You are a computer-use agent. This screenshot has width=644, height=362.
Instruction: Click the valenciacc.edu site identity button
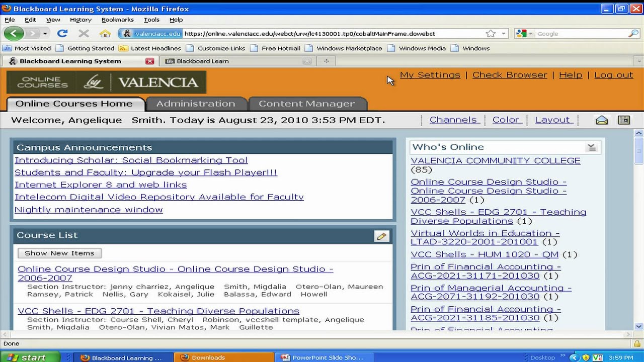(x=151, y=34)
